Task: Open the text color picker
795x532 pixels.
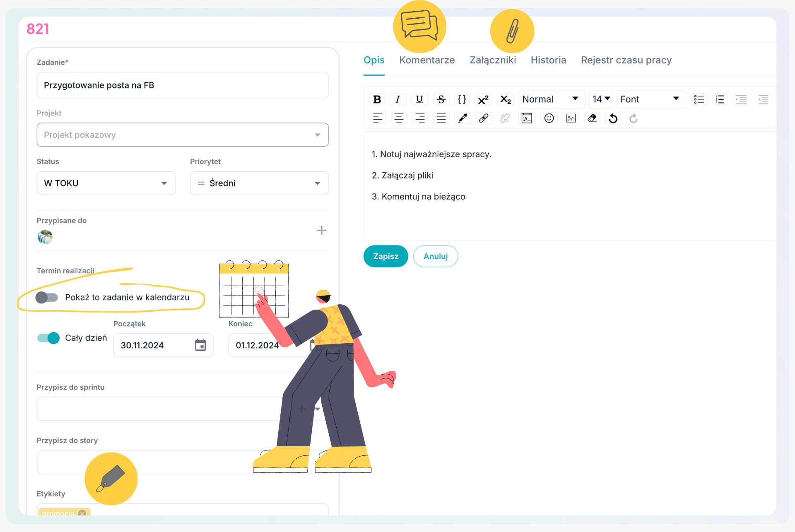Action: pyautogui.click(x=463, y=118)
